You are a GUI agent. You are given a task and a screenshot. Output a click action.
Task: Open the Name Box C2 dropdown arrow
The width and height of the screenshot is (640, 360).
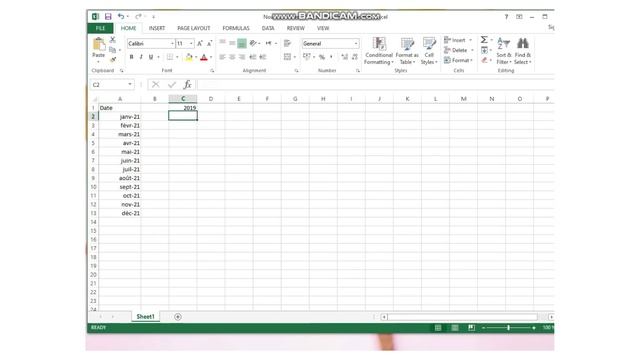point(130,84)
